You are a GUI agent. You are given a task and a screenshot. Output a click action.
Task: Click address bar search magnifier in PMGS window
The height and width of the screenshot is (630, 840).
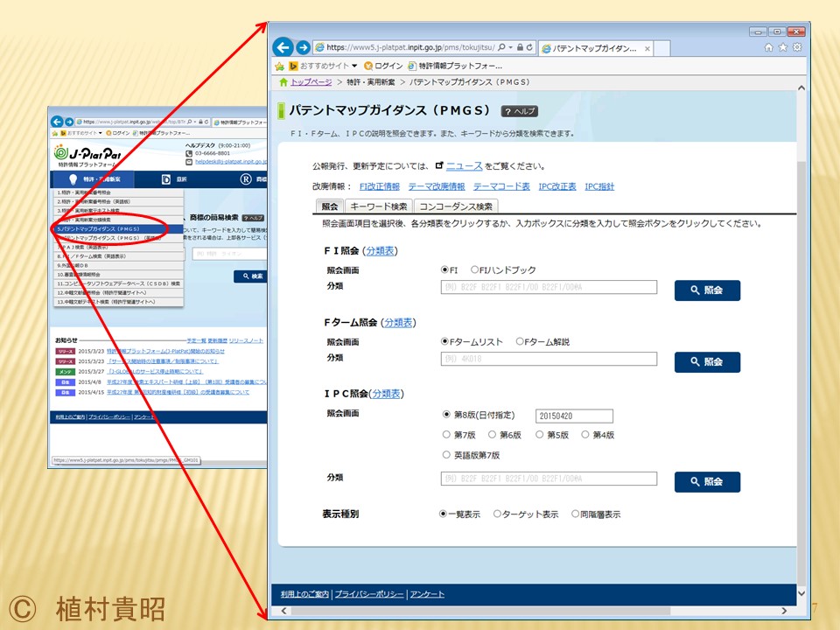501,47
